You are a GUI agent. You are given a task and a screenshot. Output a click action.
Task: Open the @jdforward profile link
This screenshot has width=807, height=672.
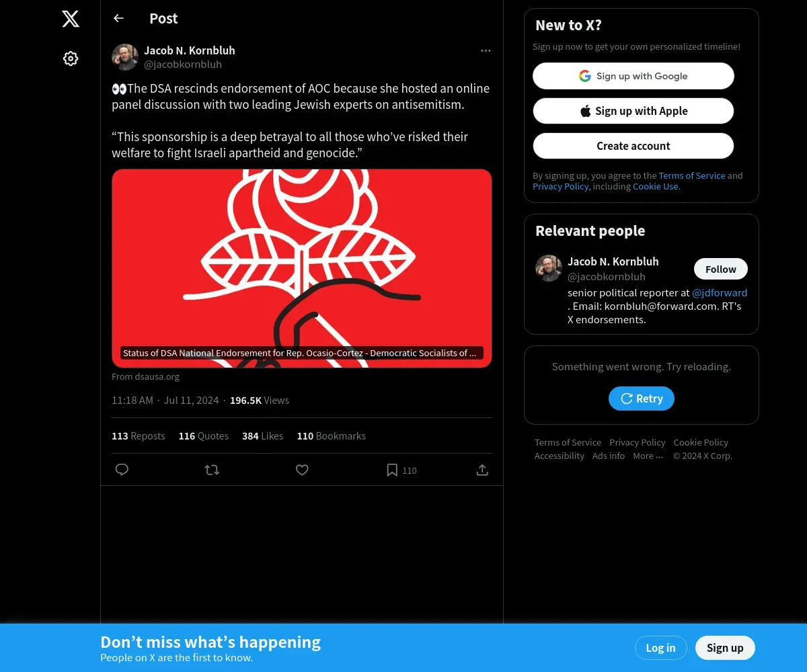coord(720,293)
